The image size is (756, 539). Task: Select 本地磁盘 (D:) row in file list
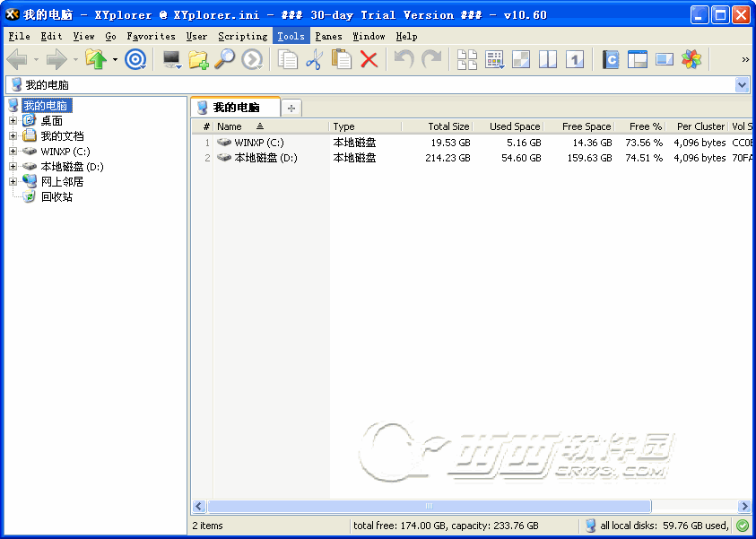pos(472,158)
